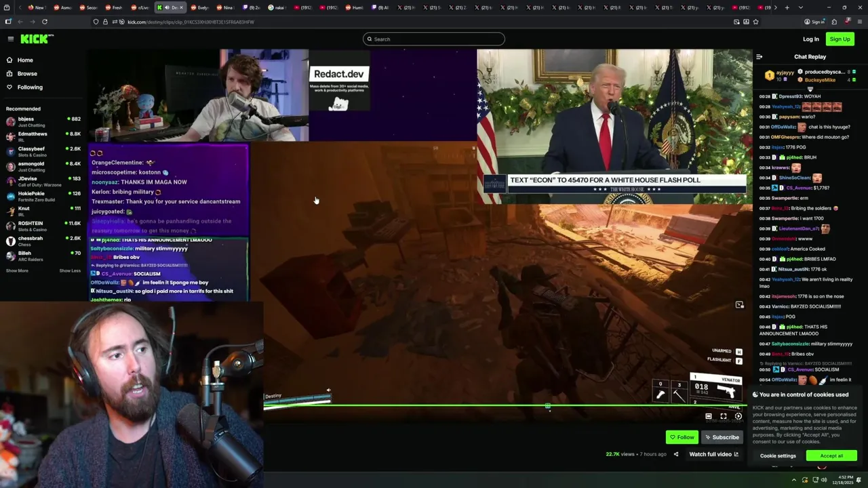Viewport: 868px width, 488px height.
Task: Click the Kick search field
Action: click(x=434, y=39)
